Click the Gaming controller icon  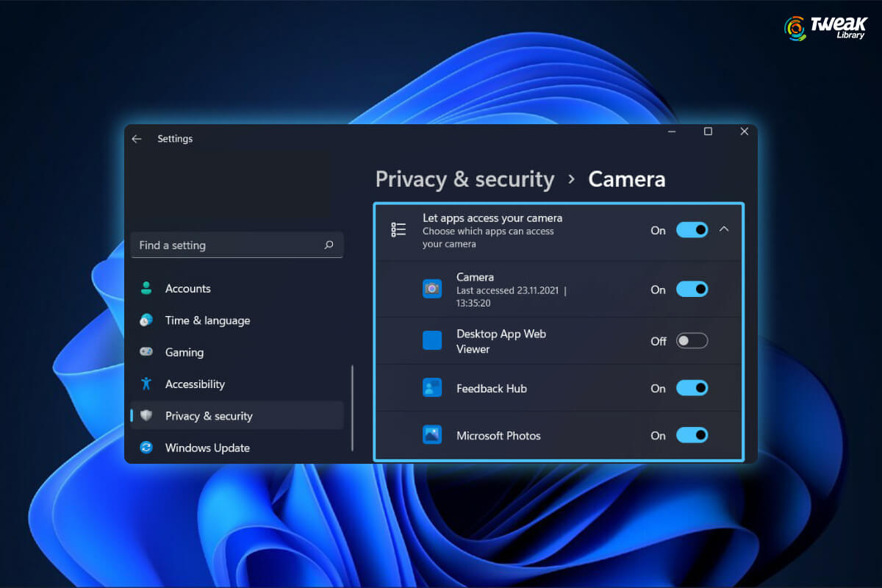pyautogui.click(x=148, y=352)
